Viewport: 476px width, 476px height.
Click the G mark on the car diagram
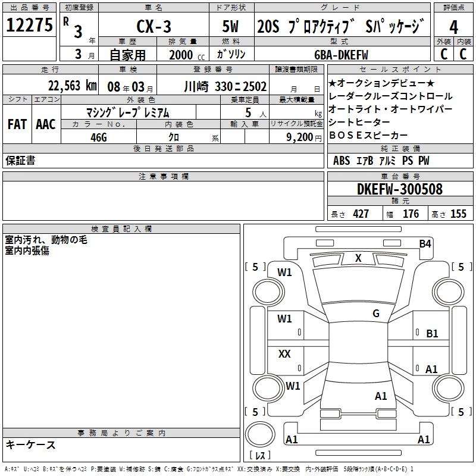click(376, 314)
